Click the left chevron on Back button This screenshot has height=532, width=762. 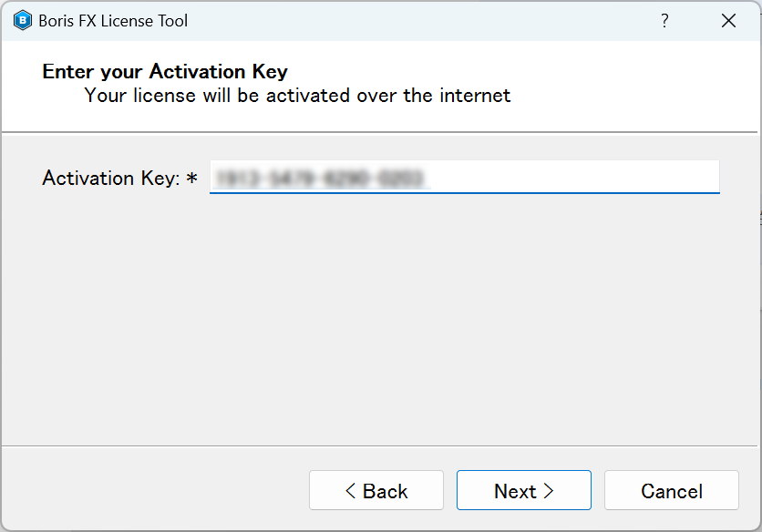tap(350, 491)
